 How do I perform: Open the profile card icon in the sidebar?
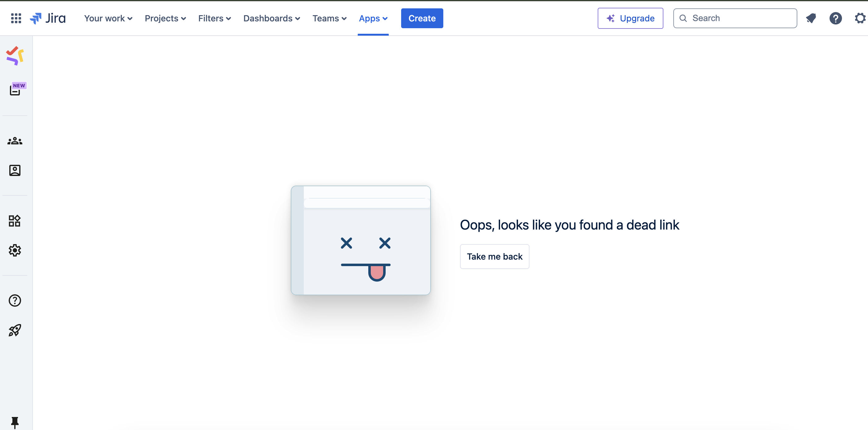click(x=15, y=170)
